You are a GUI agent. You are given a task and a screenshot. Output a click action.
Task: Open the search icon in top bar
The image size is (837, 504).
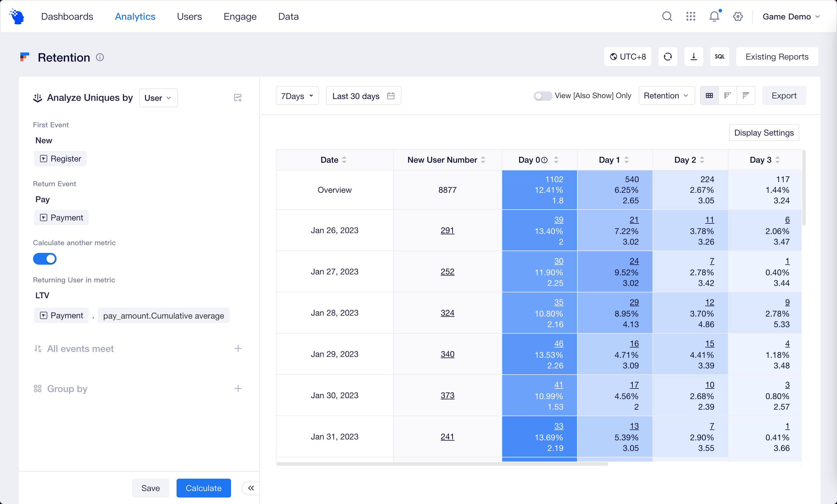click(667, 16)
